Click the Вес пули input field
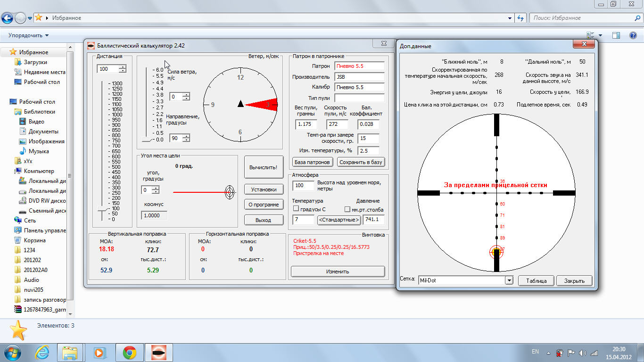This screenshot has height=362, width=644. [x=306, y=124]
